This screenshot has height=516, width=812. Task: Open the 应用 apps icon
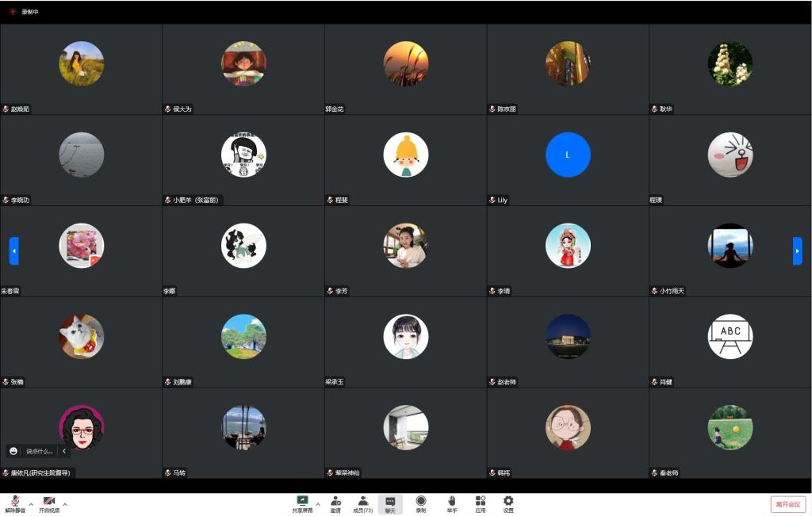480,503
